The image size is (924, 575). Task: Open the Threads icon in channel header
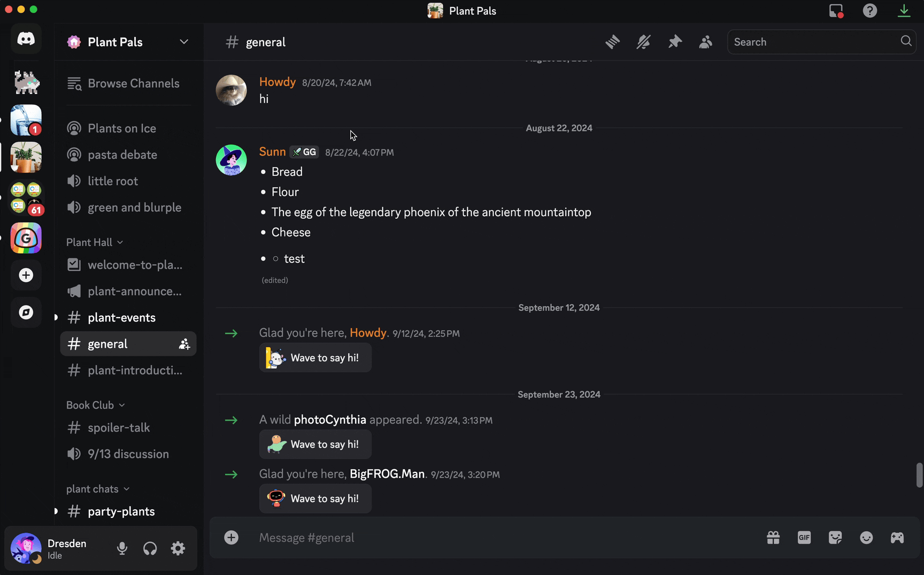pyautogui.click(x=612, y=42)
